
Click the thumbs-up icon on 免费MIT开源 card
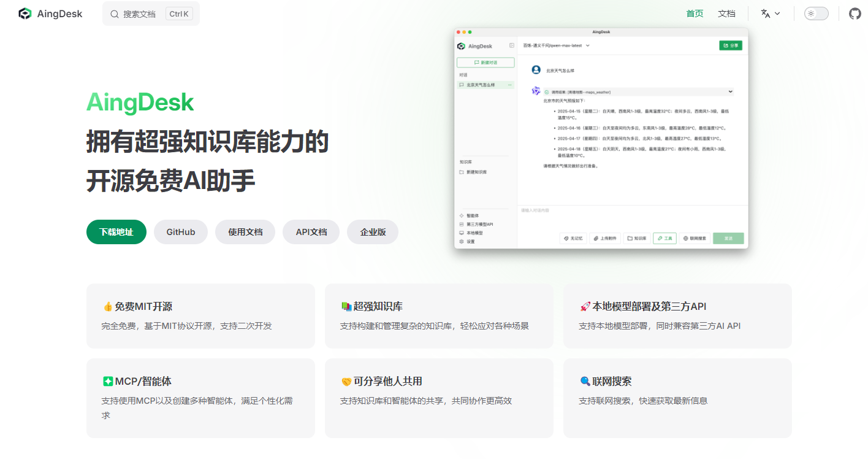pos(108,307)
